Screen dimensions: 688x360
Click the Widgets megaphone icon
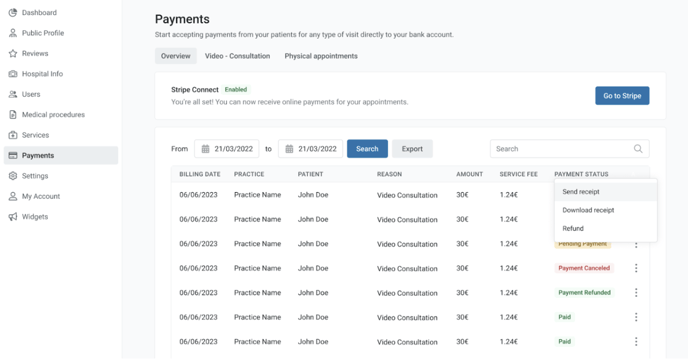13,217
